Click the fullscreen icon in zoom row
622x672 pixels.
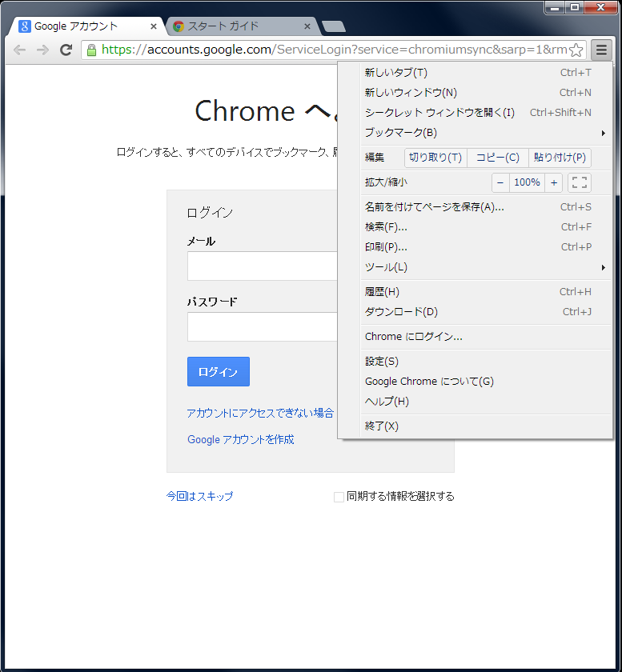tap(580, 182)
